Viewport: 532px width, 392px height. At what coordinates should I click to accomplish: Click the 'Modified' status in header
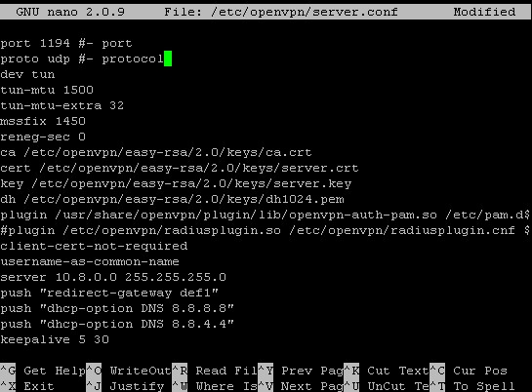(x=484, y=12)
